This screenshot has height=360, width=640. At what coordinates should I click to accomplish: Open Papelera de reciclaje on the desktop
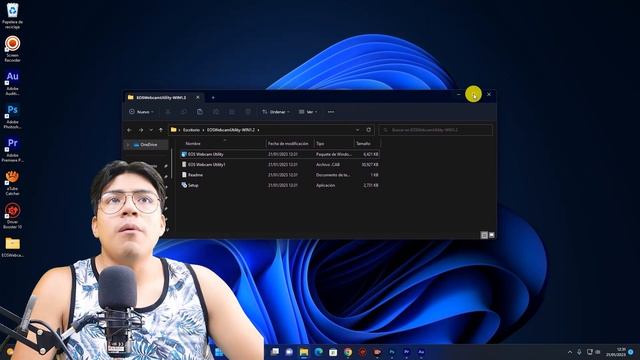(x=13, y=16)
